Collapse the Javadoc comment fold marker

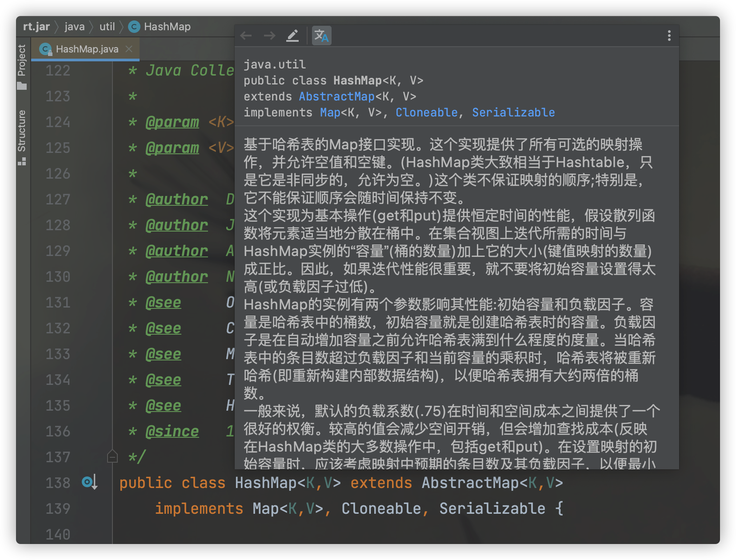(x=112, y=456)
